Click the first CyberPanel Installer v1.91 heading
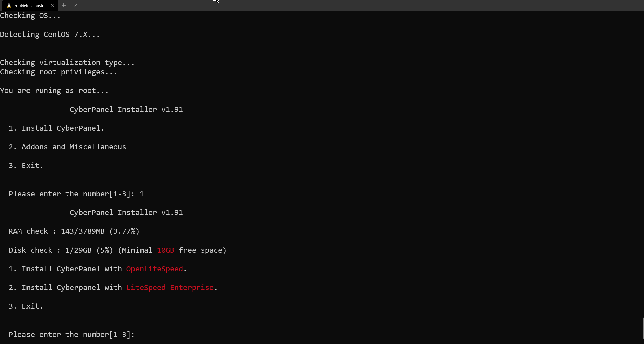Image resolution: width=644 pixels, height=344 pixels. click(x=126, y=109)
